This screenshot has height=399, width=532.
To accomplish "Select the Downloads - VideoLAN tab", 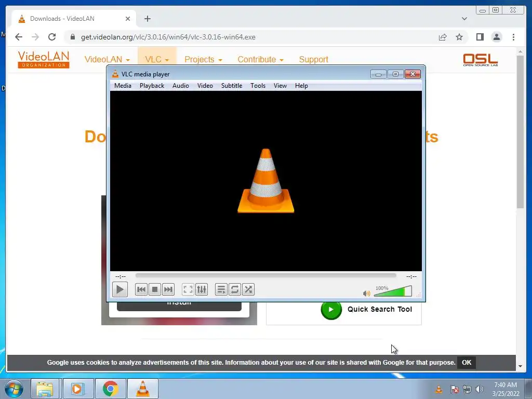I will (74, 19).
